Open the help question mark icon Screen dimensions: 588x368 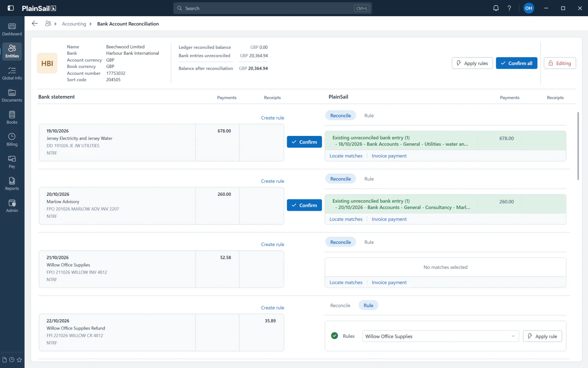(509, 8)
